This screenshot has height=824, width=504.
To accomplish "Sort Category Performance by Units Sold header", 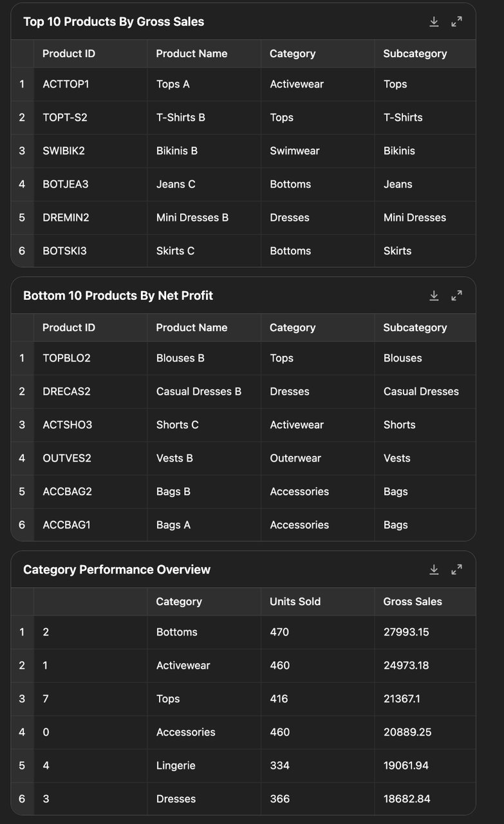I will pyautogui.click(x=295, y=601).
